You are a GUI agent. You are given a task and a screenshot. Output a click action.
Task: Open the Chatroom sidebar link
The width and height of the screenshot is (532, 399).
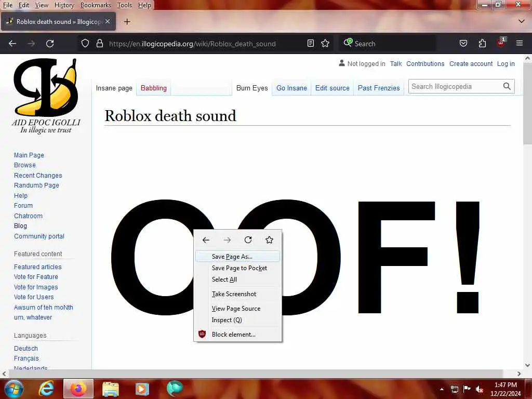click(x=28, y=216)
